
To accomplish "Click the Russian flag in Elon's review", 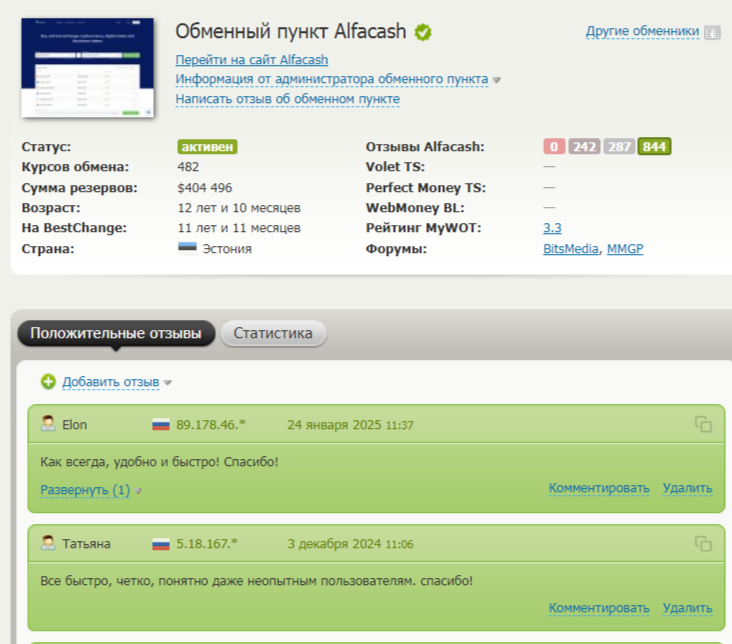I will pyautogui.click(x=161, y=425).
